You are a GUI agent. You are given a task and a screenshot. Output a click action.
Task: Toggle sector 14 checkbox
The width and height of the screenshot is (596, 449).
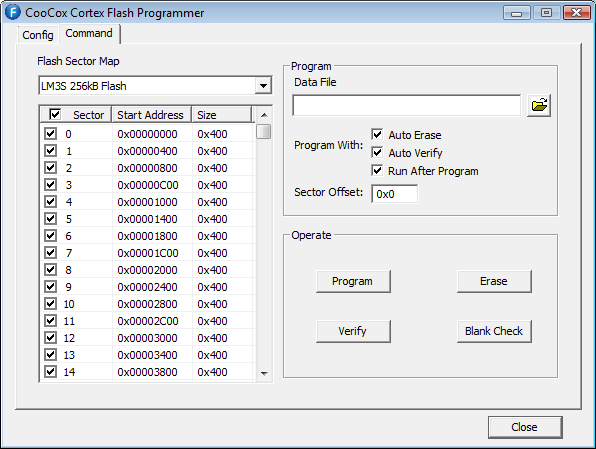[x=50, y=371]
